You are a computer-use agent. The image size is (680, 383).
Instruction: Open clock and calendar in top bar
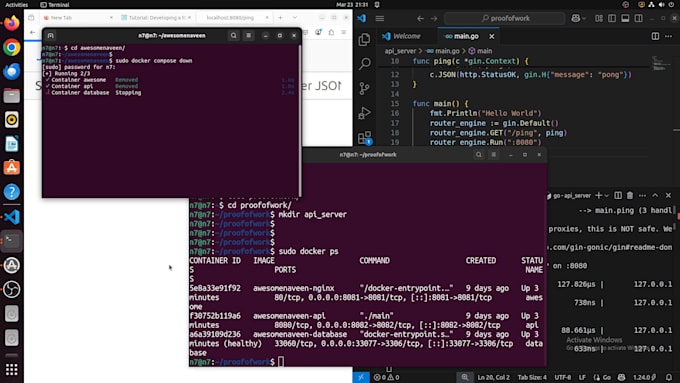click(352, 5)
